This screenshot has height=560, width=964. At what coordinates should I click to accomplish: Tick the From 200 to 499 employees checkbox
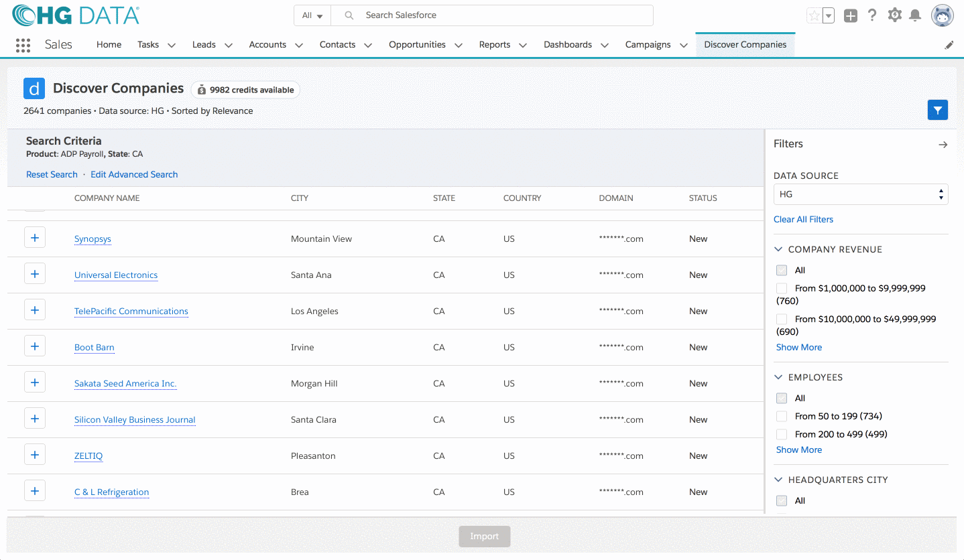point(782,434)
